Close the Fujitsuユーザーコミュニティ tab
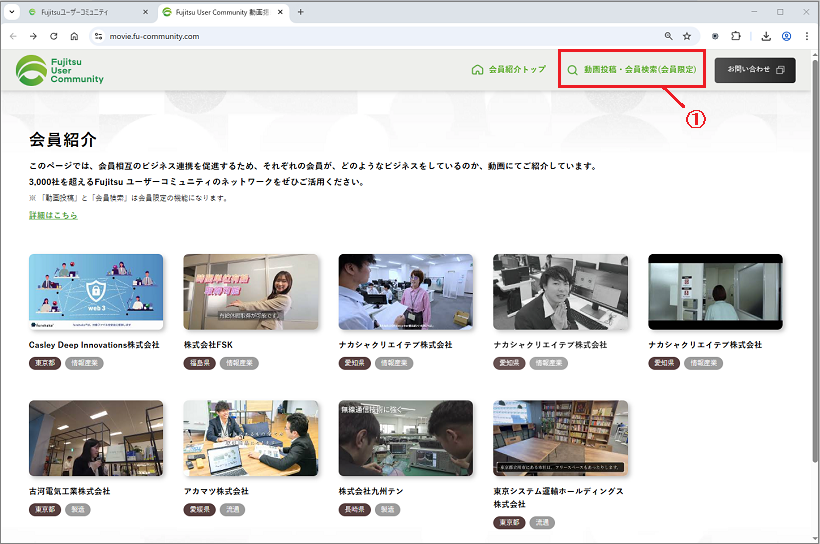Image resolution: width=820 pixels, height=544 pixels. click(x=145, y=12)
